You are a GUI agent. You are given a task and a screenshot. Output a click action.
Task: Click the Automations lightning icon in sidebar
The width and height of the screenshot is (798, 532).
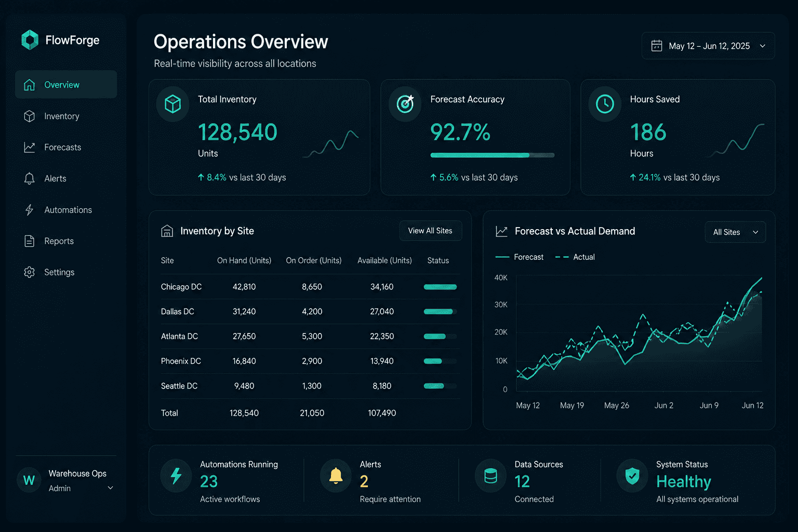[x=30, y=210]
